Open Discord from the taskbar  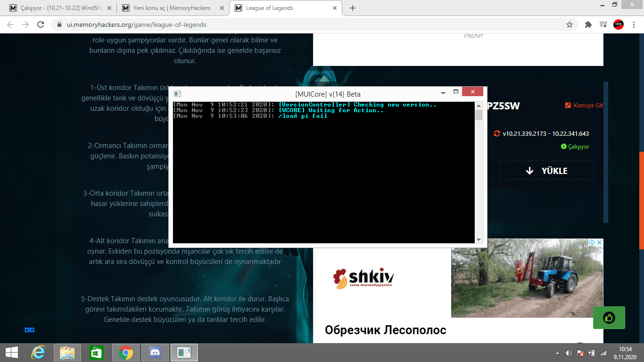[155, 353]
